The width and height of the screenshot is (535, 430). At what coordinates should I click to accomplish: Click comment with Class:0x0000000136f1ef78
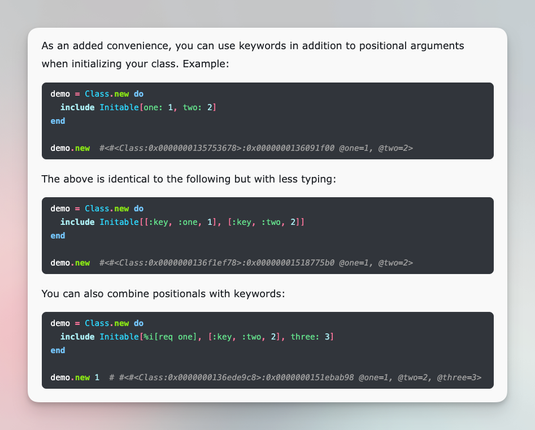tap(256, 263)
